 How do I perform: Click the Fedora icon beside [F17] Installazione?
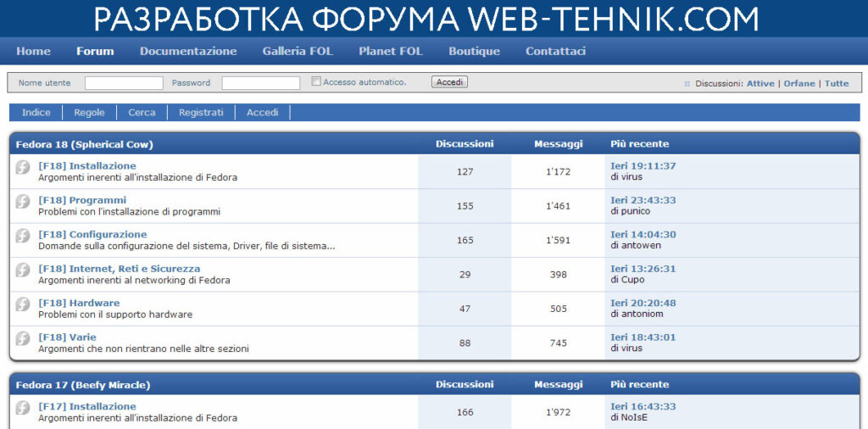point(23,408)
